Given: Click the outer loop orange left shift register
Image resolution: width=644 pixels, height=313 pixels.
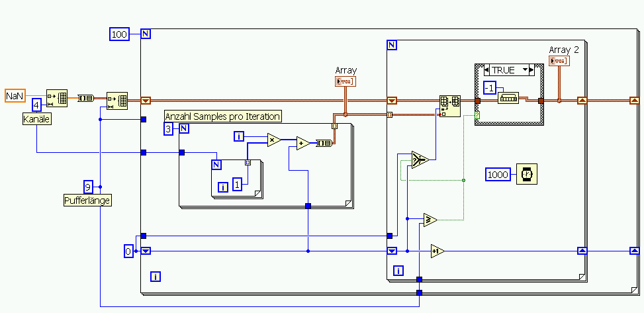Looking at the screenshot, I should (146, 100).
